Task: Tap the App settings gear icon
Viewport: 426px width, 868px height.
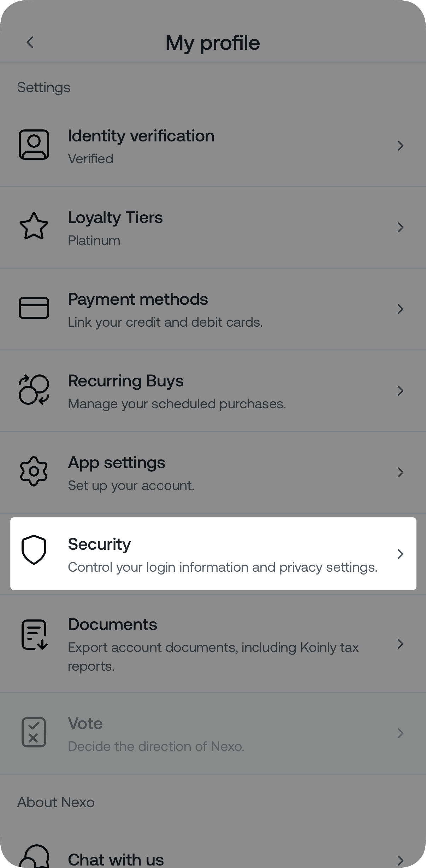Action: [x=34, y=471]
